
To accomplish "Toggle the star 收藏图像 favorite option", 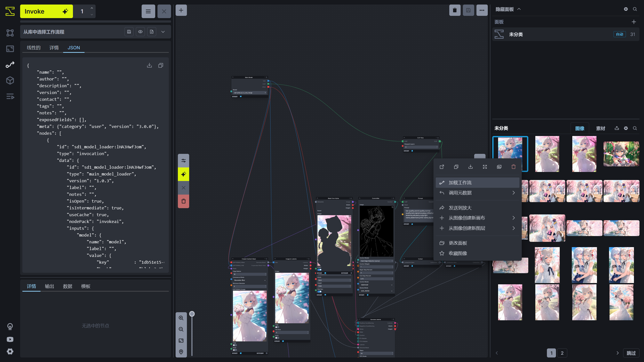I will (x=458, y=253).
